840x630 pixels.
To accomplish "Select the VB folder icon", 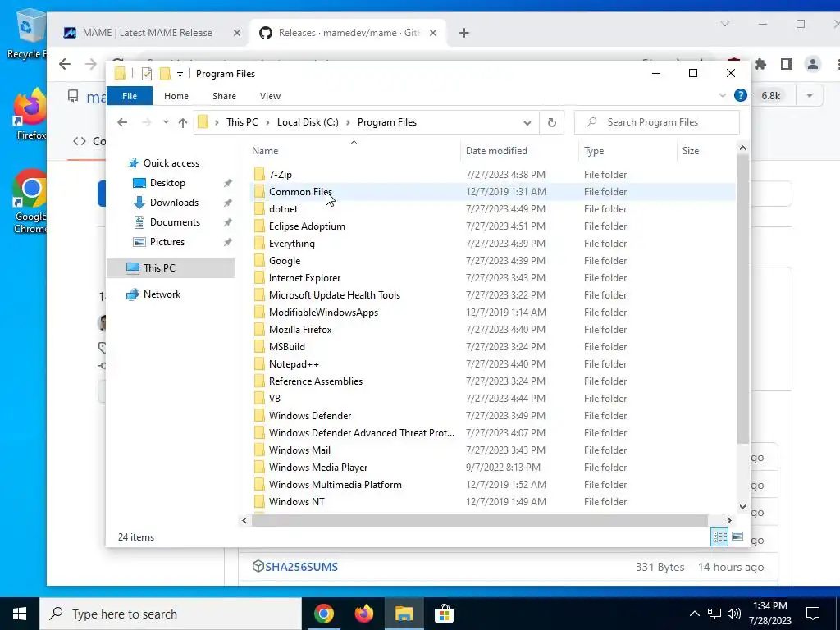I will coord(259,398).
